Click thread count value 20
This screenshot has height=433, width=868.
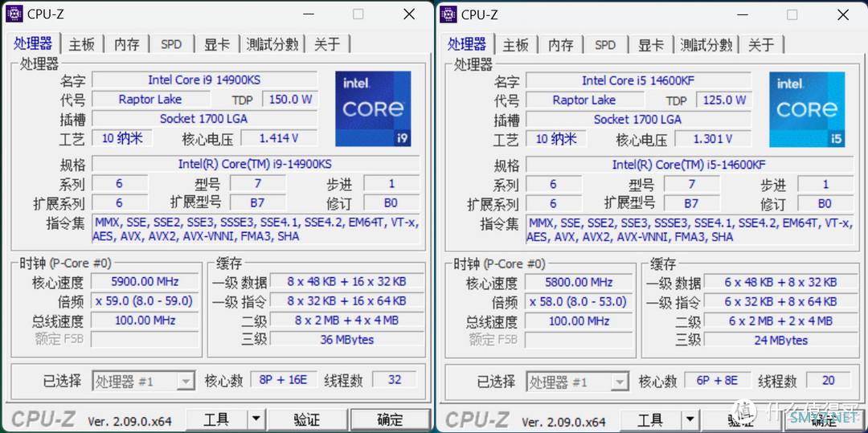coord(829,381)
